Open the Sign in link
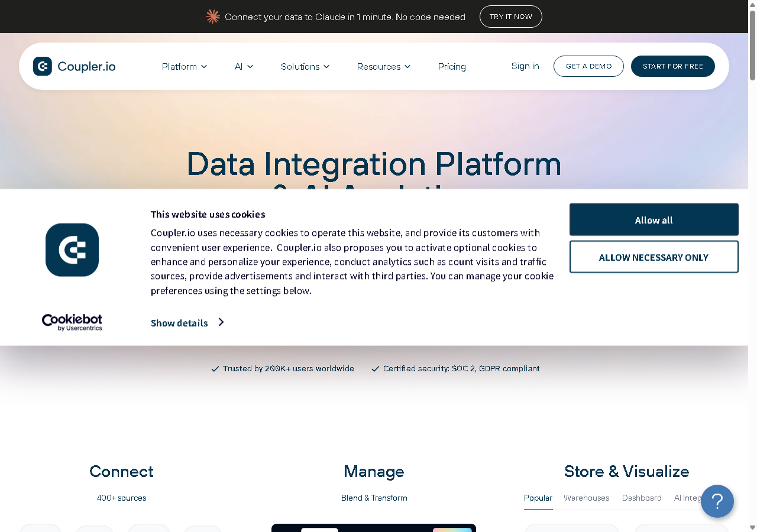 click(x=525, y=66)
